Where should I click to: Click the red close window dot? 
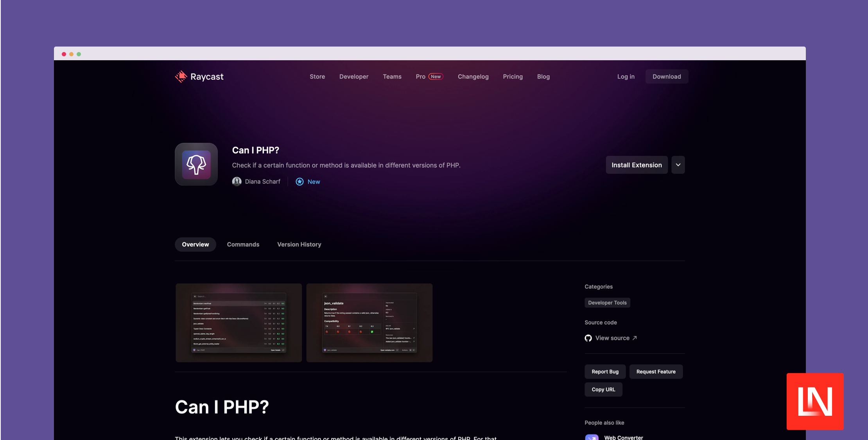point(64,54)
